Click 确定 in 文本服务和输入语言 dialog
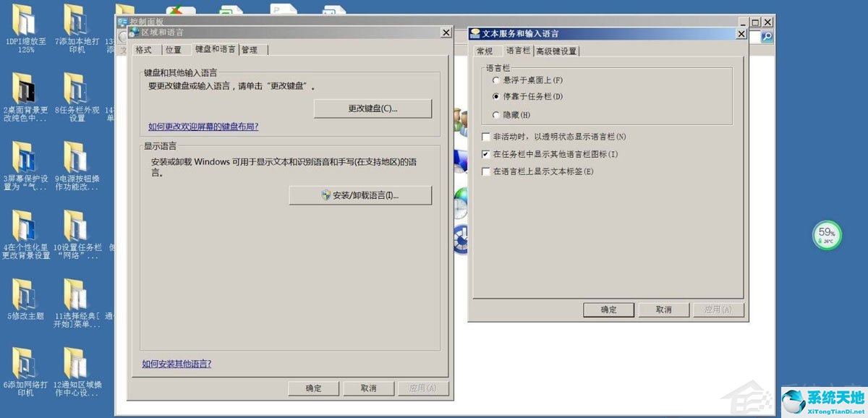The height and width of the screenshot is (418, 868). point(609,310)
